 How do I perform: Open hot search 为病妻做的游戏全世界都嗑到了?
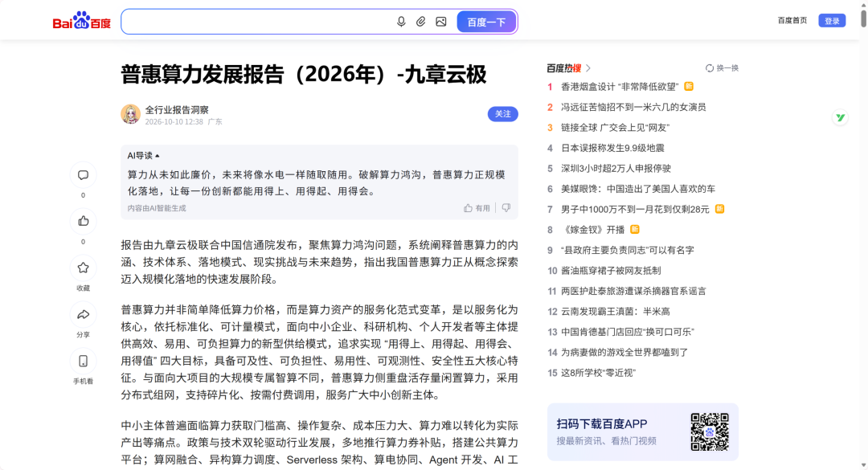tap(624, 353)
